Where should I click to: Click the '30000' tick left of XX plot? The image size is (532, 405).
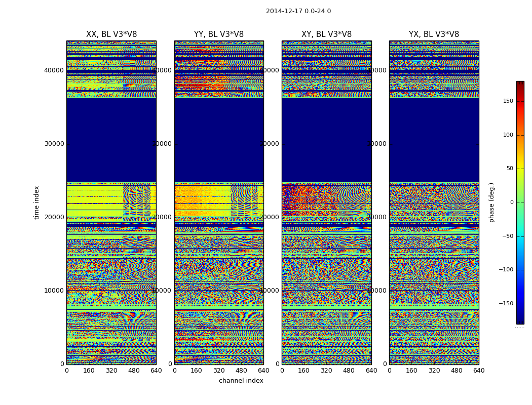[54, 144]
